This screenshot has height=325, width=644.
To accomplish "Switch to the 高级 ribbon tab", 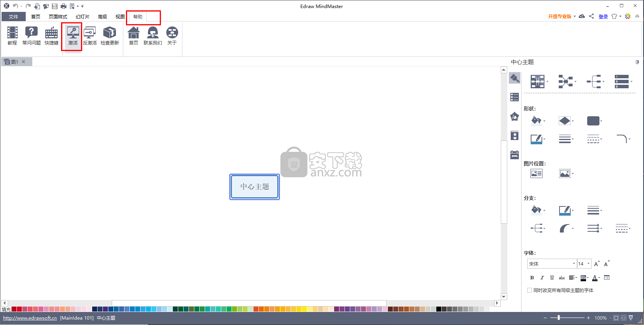I will pos(103,16).
